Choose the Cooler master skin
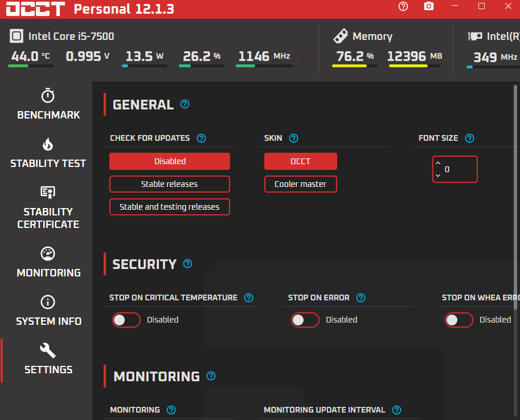Image resolution: width=520 pixels, height=420 pixels. [x=301, y=184]
